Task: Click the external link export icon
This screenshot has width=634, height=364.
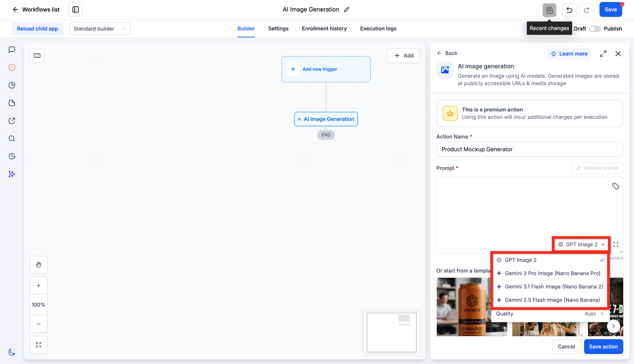Action: click(x=12, y=121)
